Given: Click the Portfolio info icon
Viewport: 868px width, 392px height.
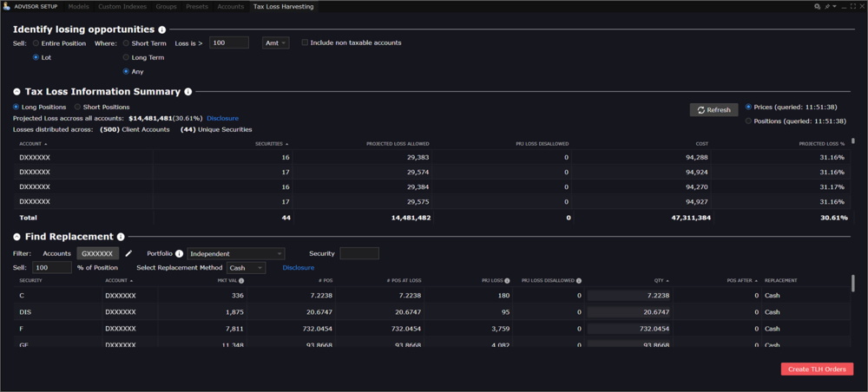Looking at the screenshot, I should (x=179, y=253).
